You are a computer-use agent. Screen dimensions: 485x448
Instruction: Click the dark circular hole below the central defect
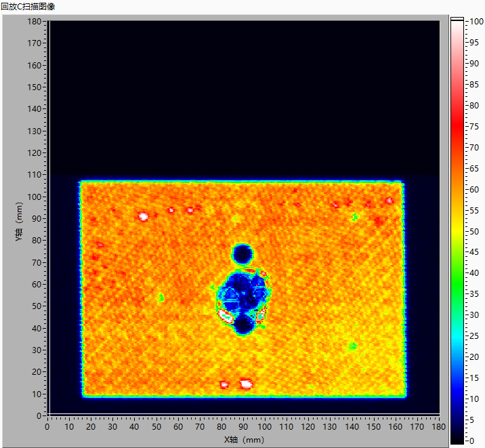244,325
